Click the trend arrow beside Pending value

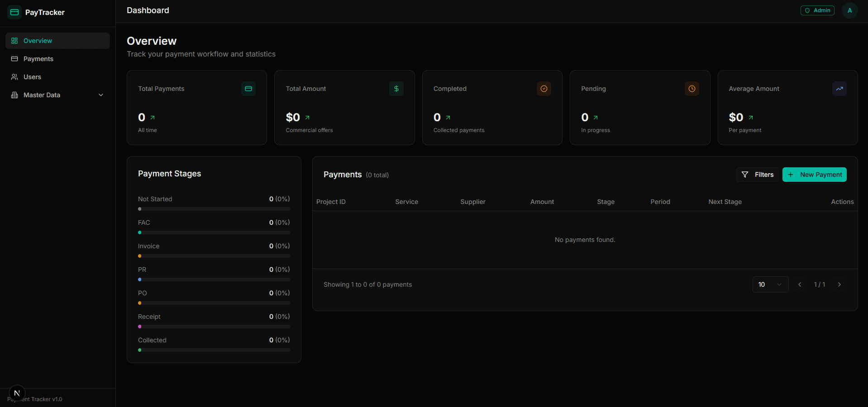[596, 118]
